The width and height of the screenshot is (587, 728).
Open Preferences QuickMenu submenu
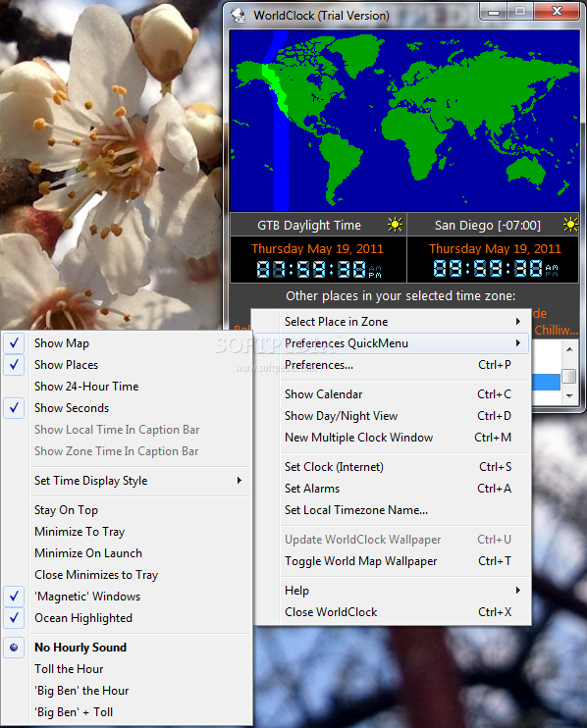391,343
